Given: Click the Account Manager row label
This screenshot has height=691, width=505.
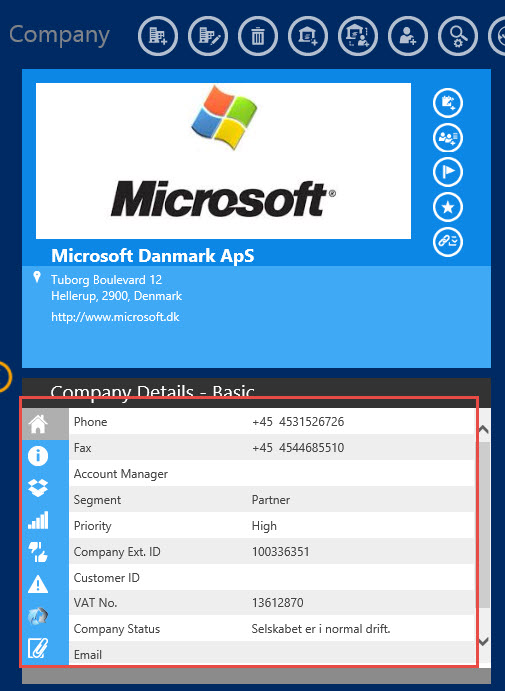Looking at the screenshot, I should pos(121,474).
